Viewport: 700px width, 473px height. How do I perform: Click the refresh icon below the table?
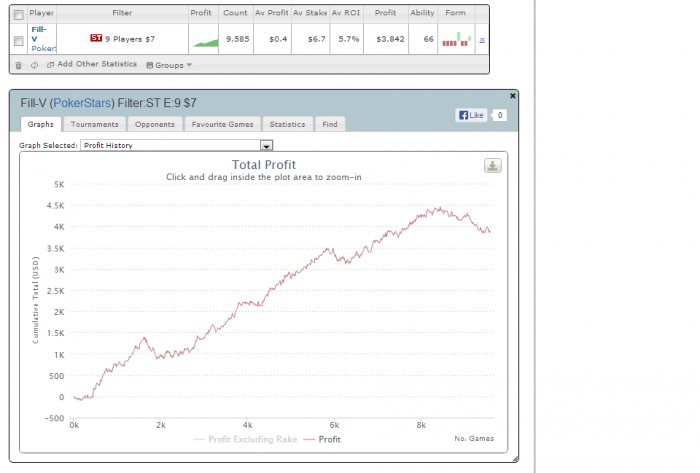point(34,65)
